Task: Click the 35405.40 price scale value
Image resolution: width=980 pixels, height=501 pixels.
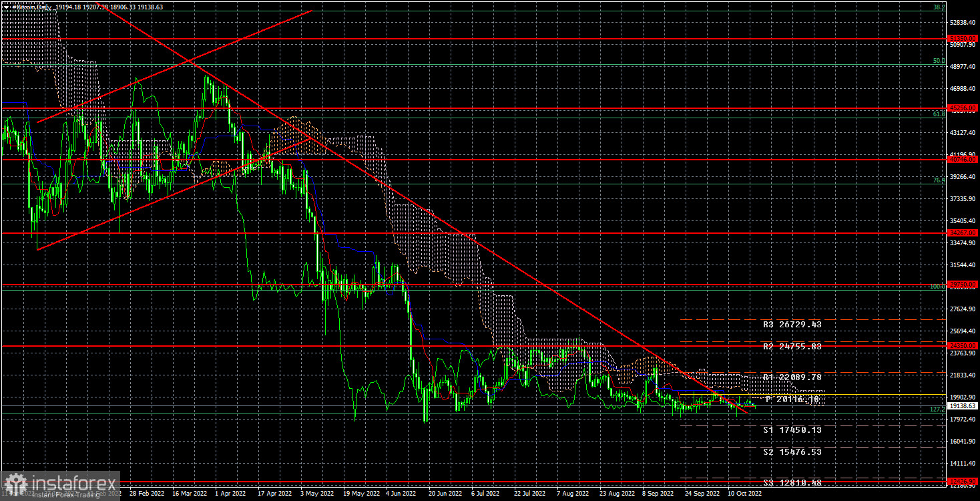Action: pos(963,221)
